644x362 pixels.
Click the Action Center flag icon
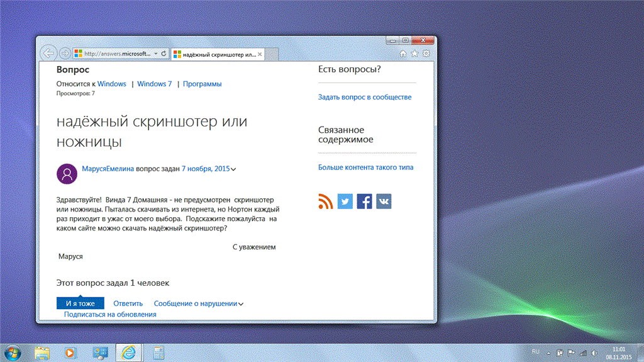pos(571,353)
